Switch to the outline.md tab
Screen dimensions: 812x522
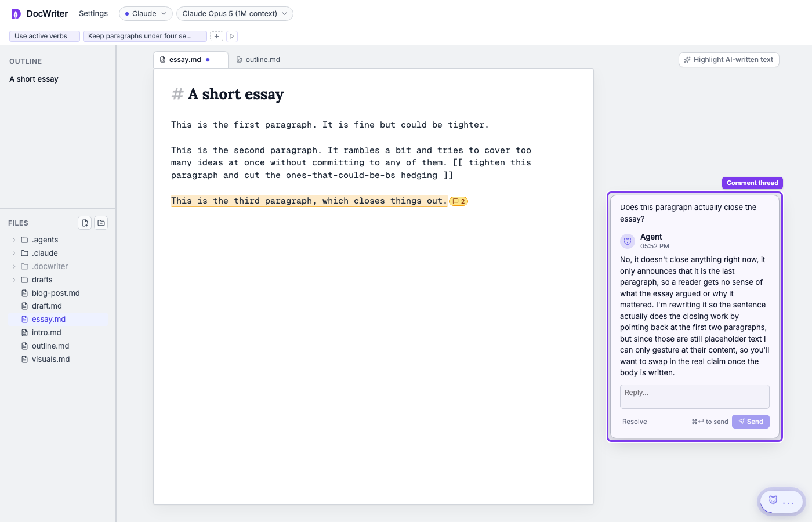pos(258,60)
